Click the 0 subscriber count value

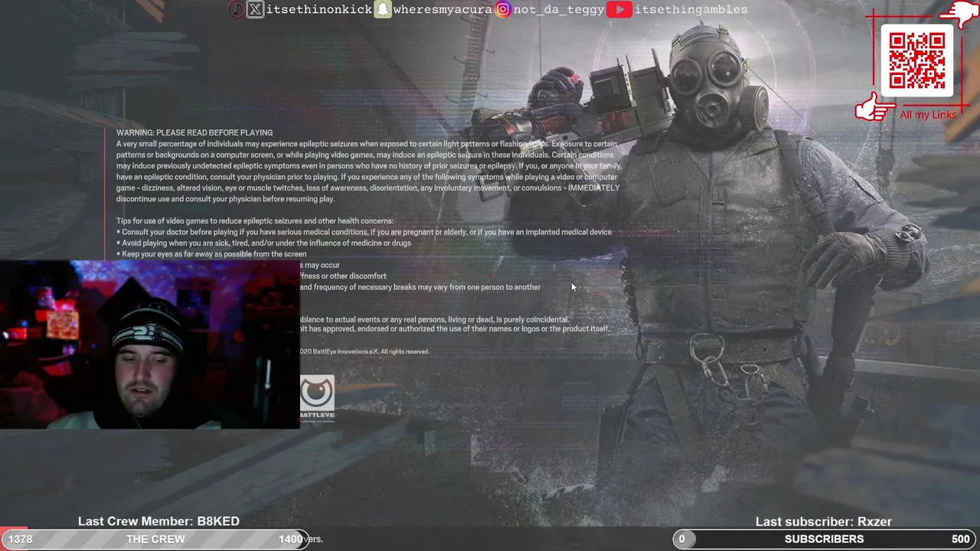(681, 540)
